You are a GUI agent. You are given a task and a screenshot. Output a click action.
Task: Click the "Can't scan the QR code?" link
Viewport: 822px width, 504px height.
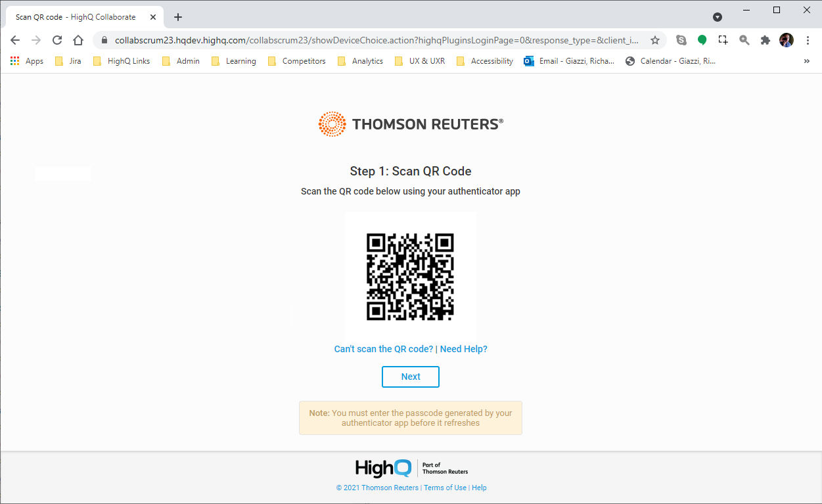point(384,349)
